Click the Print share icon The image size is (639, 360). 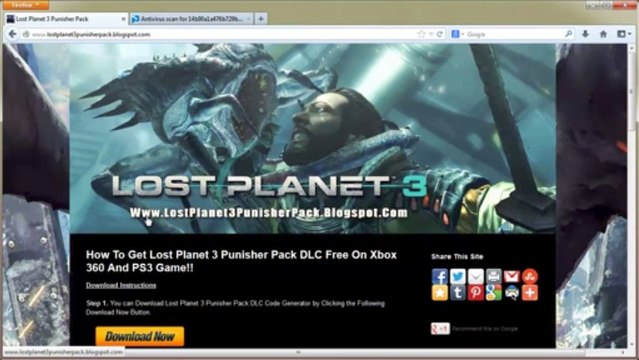pos(494,276)
